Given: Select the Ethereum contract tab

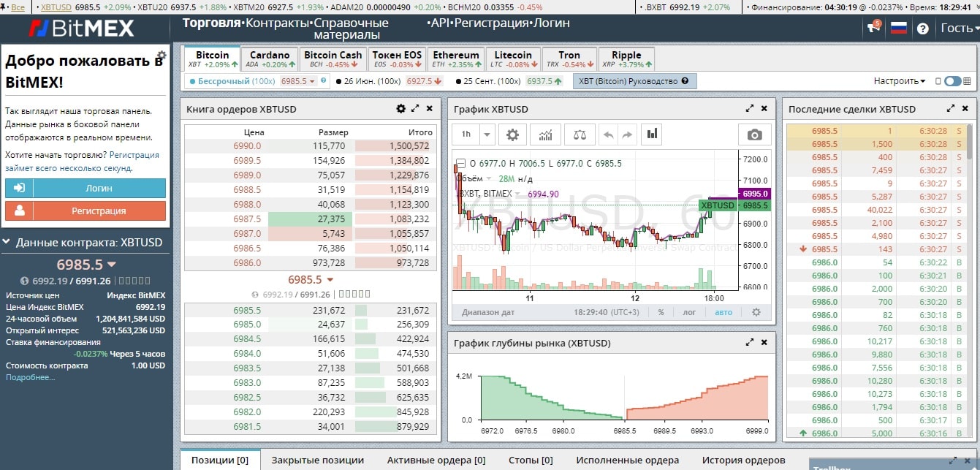Looking at the screenshot, I should (456, 59).
